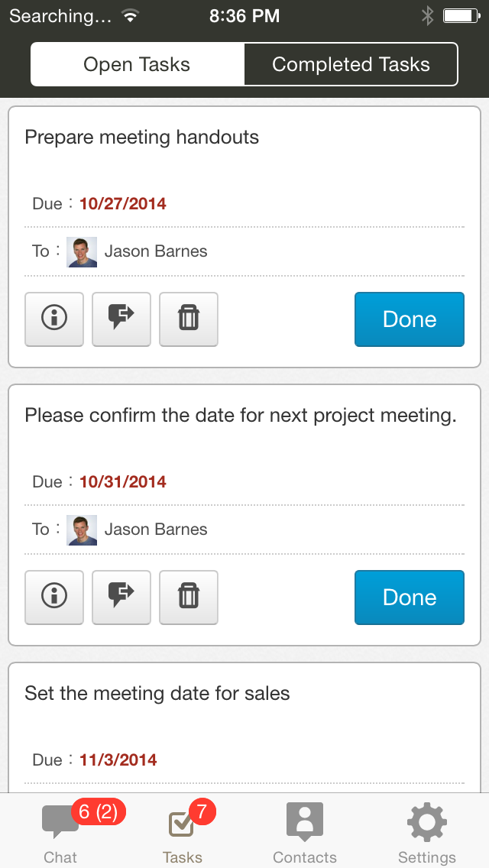The width and height of the screenshot is (489, 868).
Task: Go to Contacts in bottom bar
Action: (304, 833)
